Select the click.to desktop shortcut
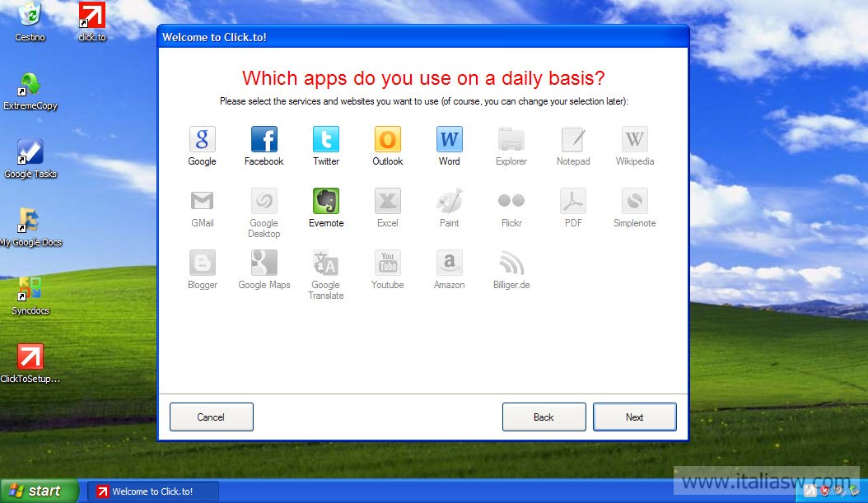 [92, 22]
